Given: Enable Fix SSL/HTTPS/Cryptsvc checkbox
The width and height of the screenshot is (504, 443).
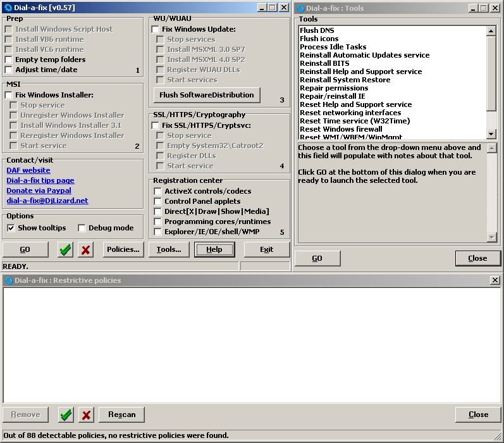Looking at the screenshot, I should 156,125.
